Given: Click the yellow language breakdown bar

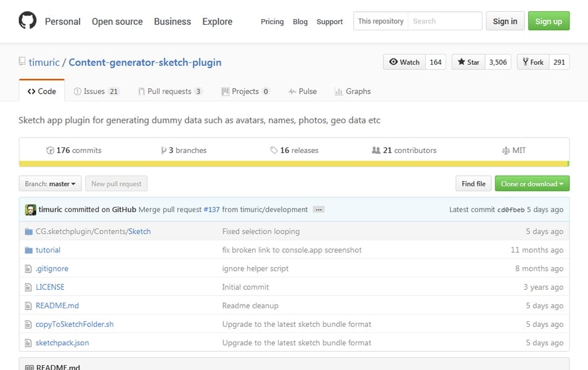Looking at the screenshot, I should (293, 164).
